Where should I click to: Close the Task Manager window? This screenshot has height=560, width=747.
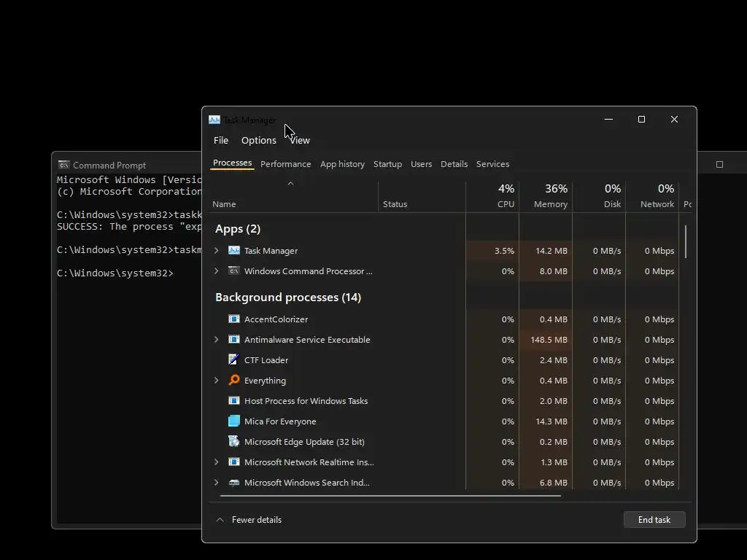(x=675, y=120)
